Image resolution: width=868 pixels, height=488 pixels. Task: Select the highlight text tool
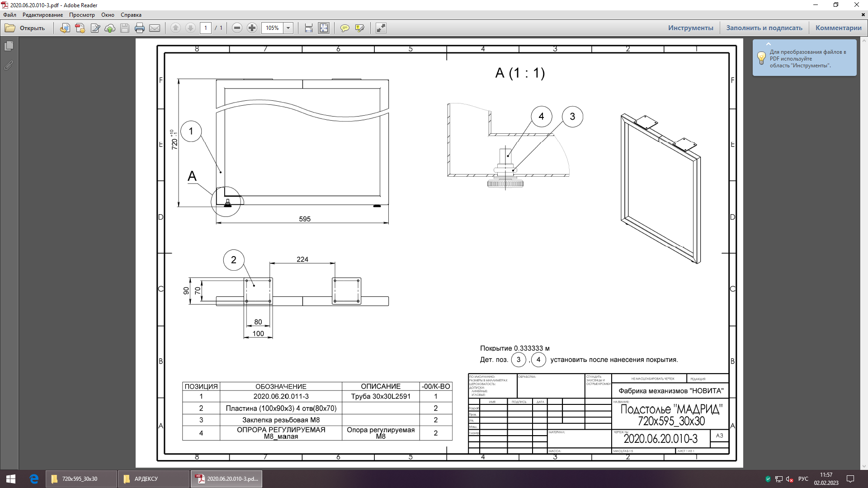point(359,28)
